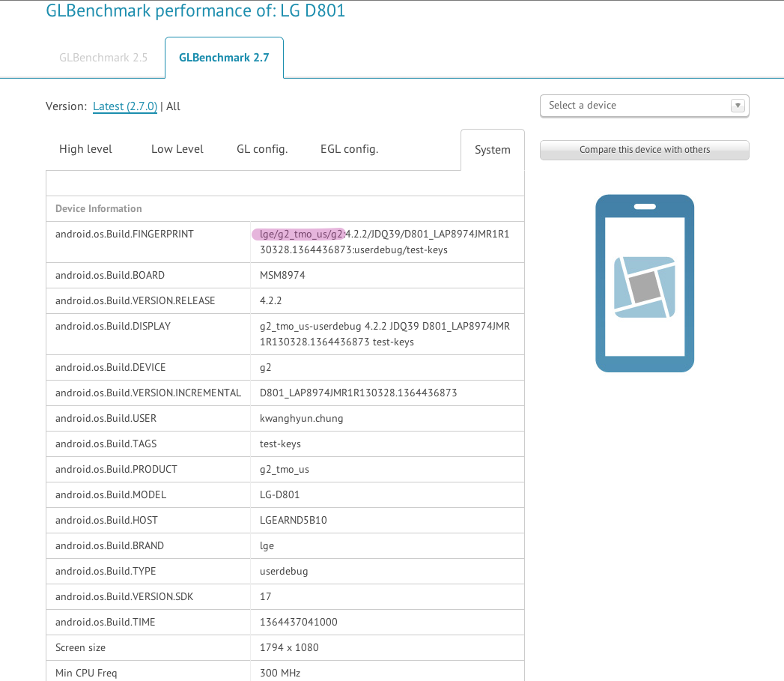The width and height of the screenshot is (784, 681).
Task: Open the GL config. tab
Action: (x=263, y=149)
